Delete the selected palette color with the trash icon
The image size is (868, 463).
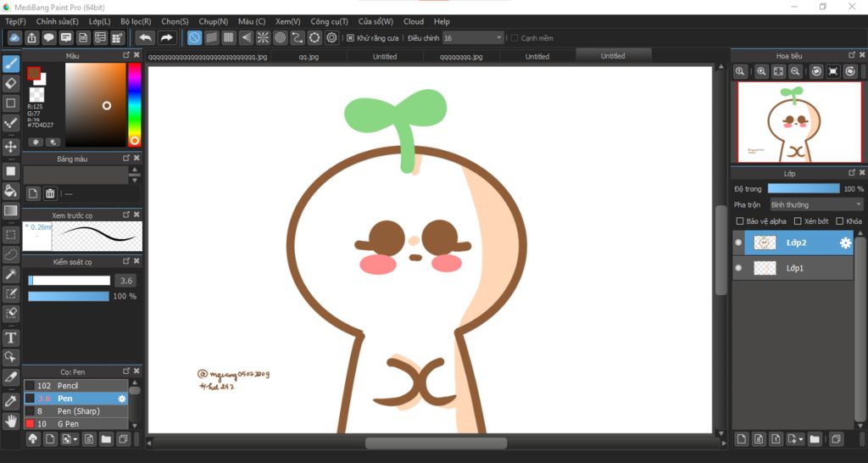point(50,193)
